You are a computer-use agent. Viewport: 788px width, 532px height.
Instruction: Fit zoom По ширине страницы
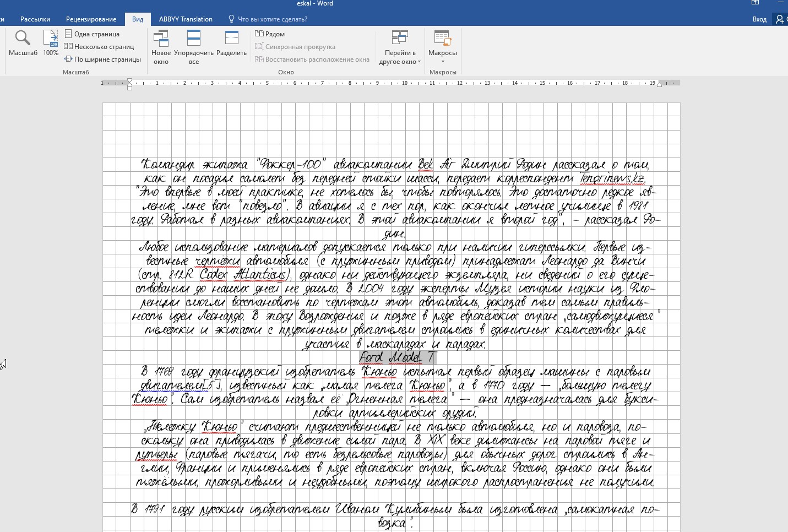click(x=102, y=59)
